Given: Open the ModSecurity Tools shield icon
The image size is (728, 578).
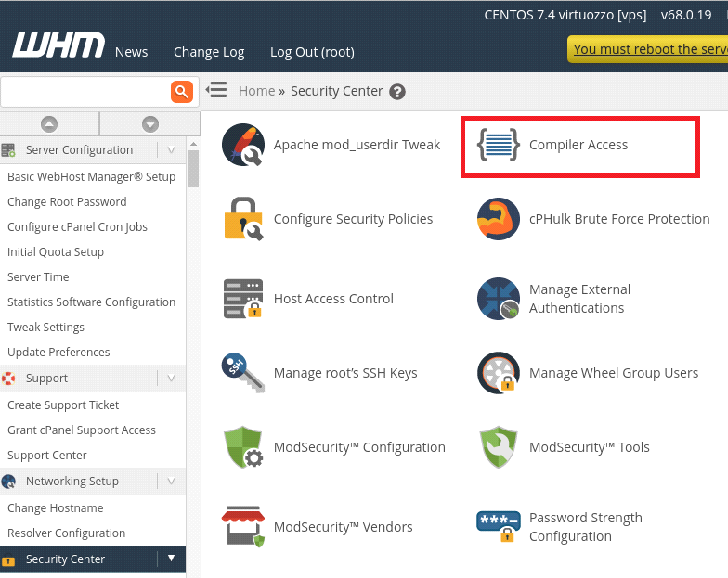Looking at the screenshot, I should [498, 447].
